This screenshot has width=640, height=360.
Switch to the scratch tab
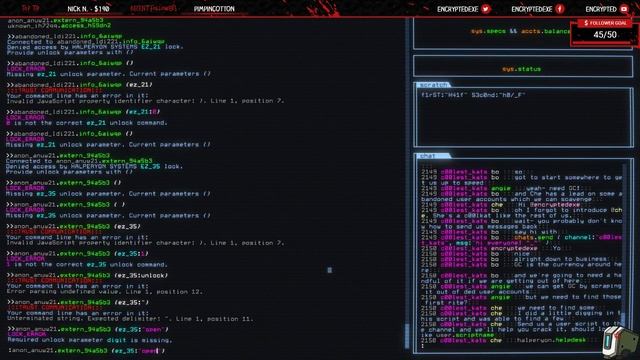(x=433, y=85)
